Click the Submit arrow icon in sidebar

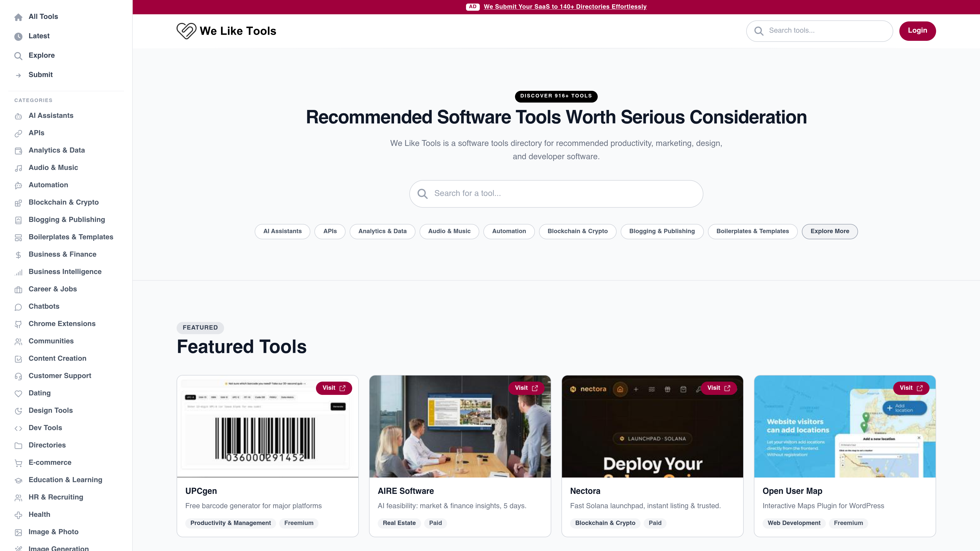click(x=18, y=75)
